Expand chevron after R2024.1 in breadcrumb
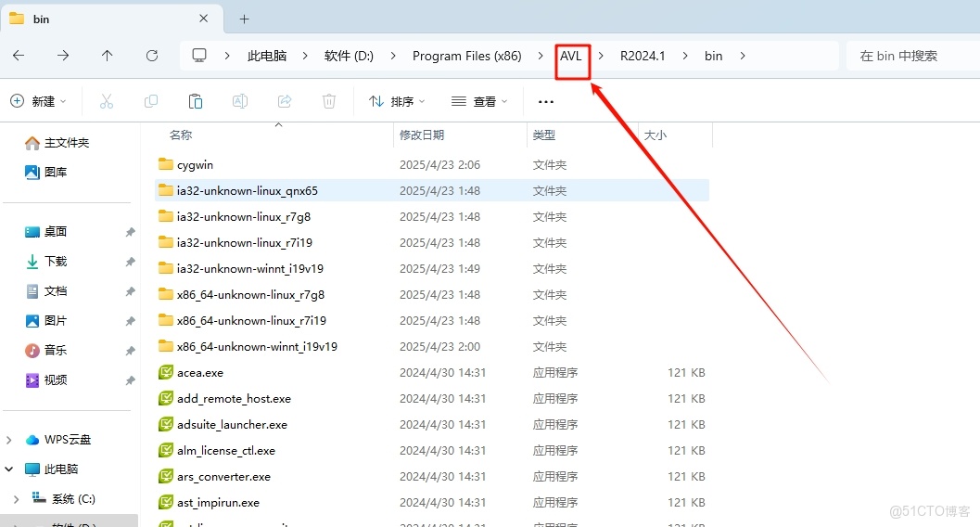Image resolution: width=980 pixels, height=527 pixels. coord(685,56)
